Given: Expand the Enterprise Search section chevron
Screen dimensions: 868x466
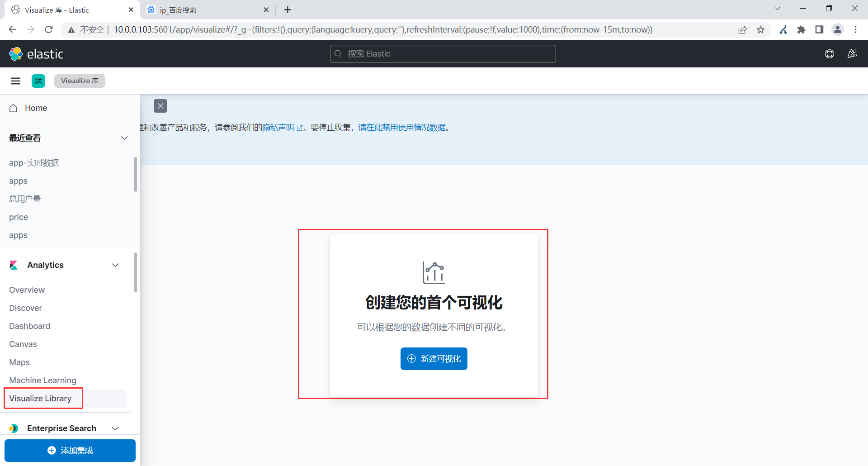Looking at the screenshot, I should 115,428.
